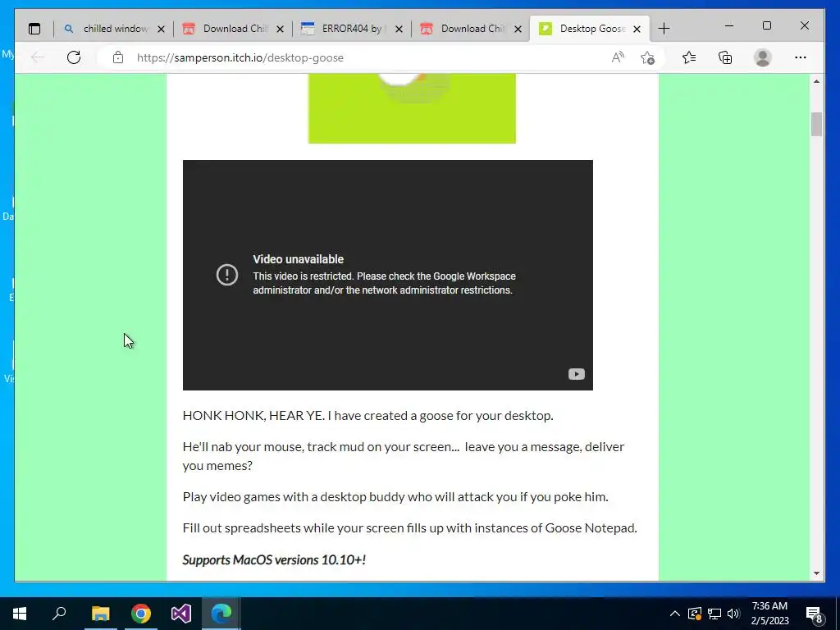Show hidden system tray icons chevron
Image resolution: width=840 pixels, height=630 pixels.
[x=675, y=614]
